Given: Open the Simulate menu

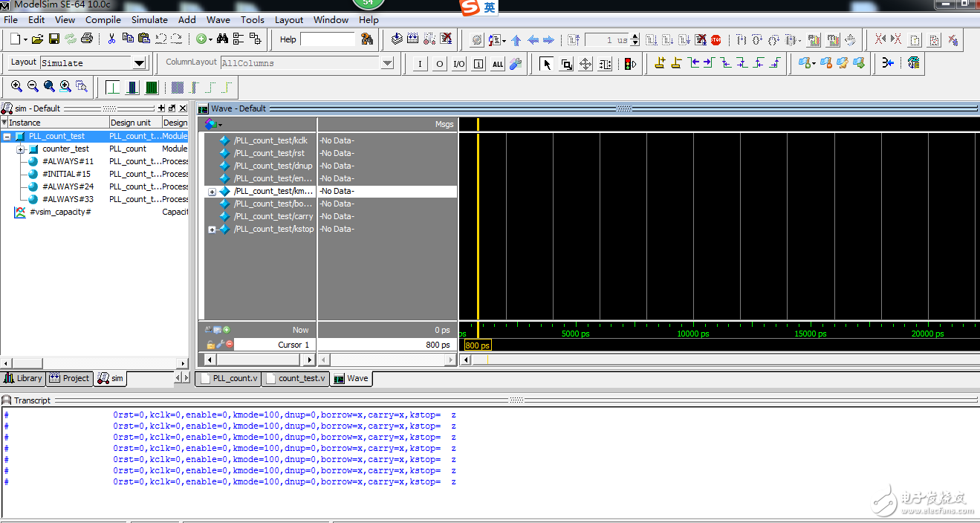Looking at the screenshot, I should [149, 19].
